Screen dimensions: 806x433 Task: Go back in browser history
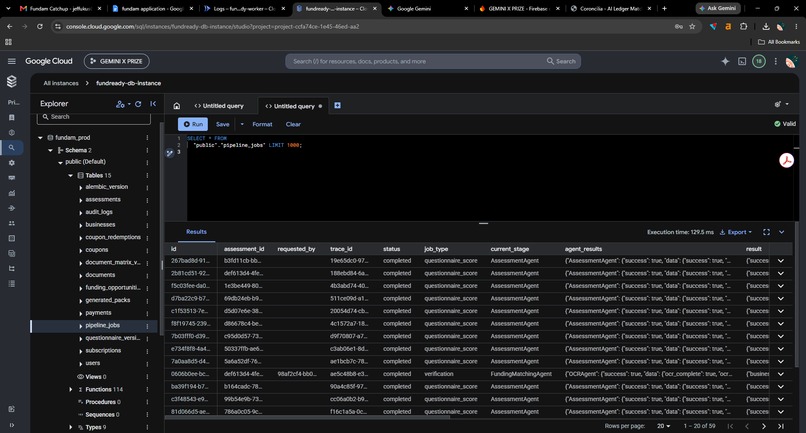(10, 26)
